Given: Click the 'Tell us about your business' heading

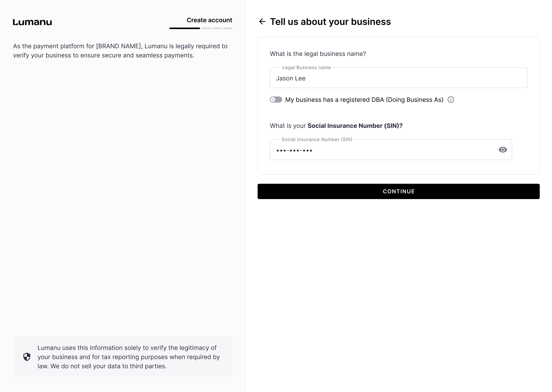Looking at the screenshot, I should pyautogui.click(x=330, y=22).
